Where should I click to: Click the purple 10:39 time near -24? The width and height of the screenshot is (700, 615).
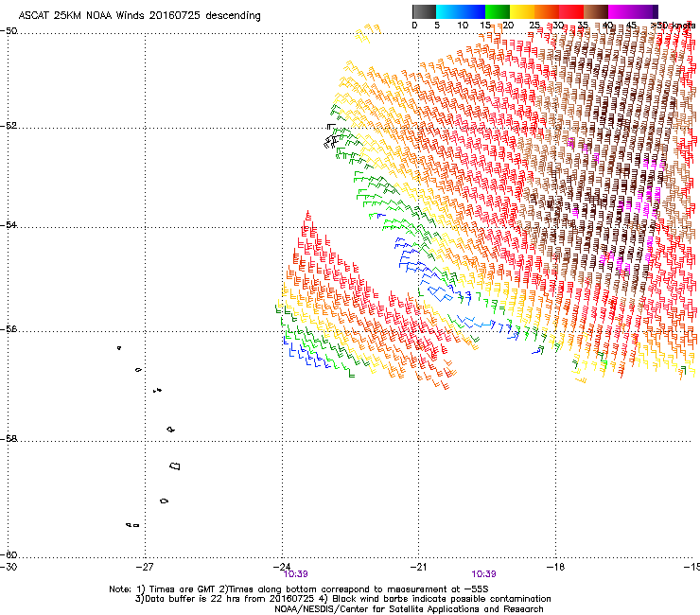pyautogui.click(x=295, y=574)
